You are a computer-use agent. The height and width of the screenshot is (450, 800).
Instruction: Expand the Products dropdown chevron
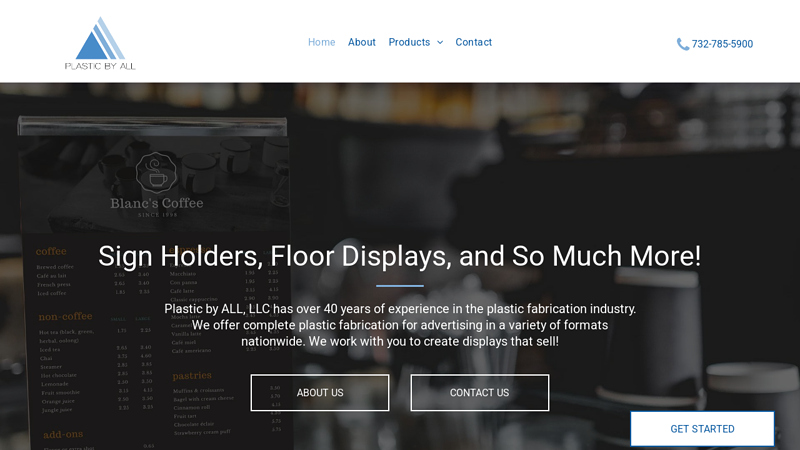[x=440, y=43]
